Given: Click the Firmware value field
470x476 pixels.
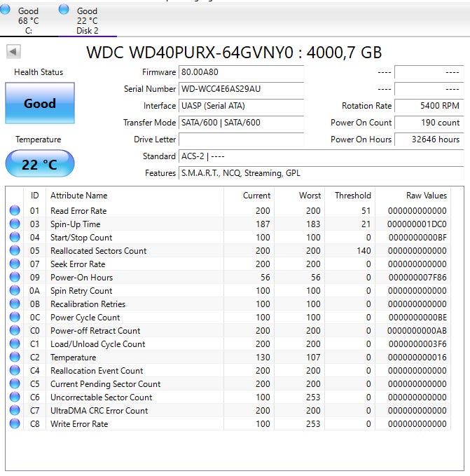Looking at the screenshot, I should [241, 72].
